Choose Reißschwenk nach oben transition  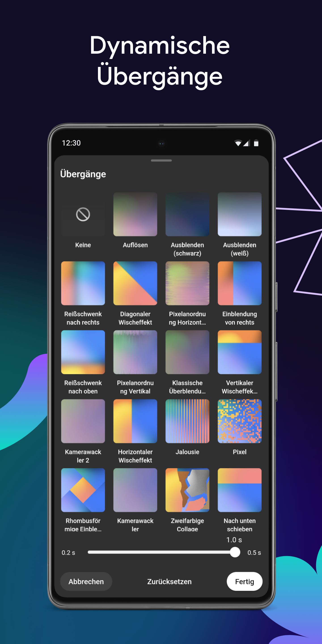[x=83, y=352]
